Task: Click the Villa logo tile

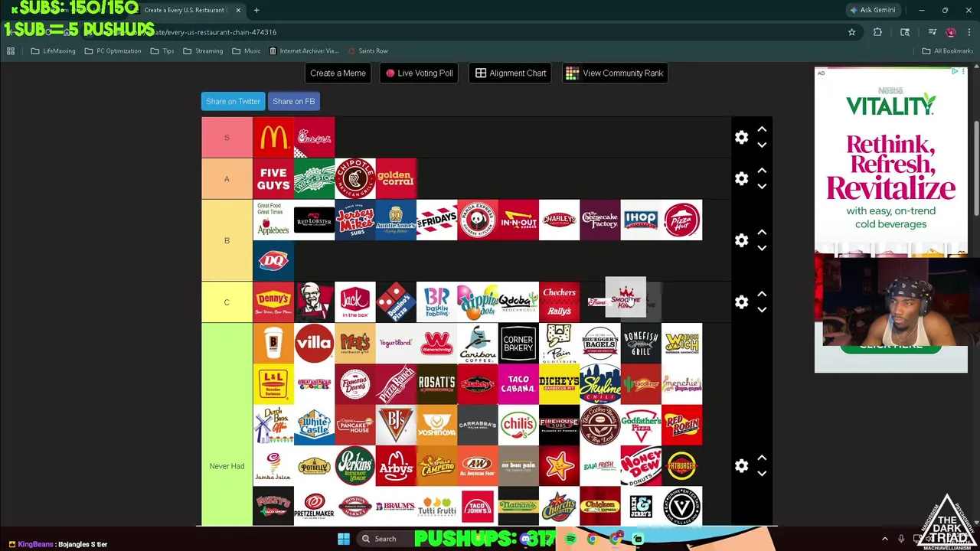Action: (314, 343)
